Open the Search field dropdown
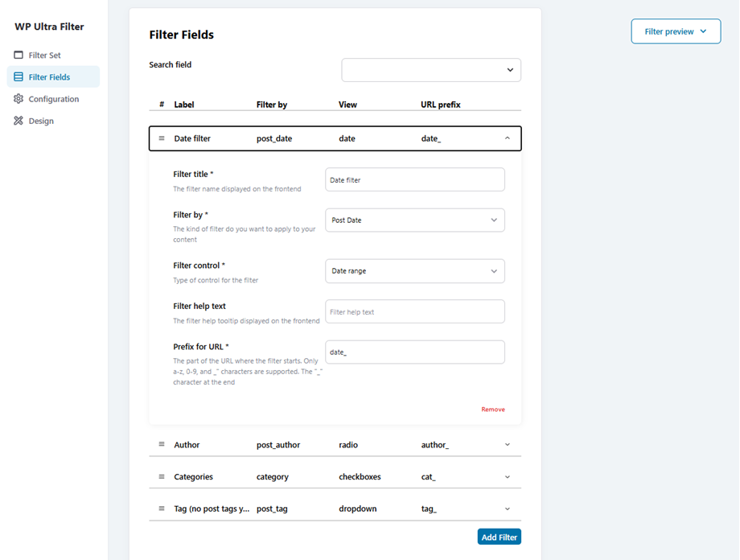Image resolution: width=740 pixels, height=560 pixels. pos(431,70)
